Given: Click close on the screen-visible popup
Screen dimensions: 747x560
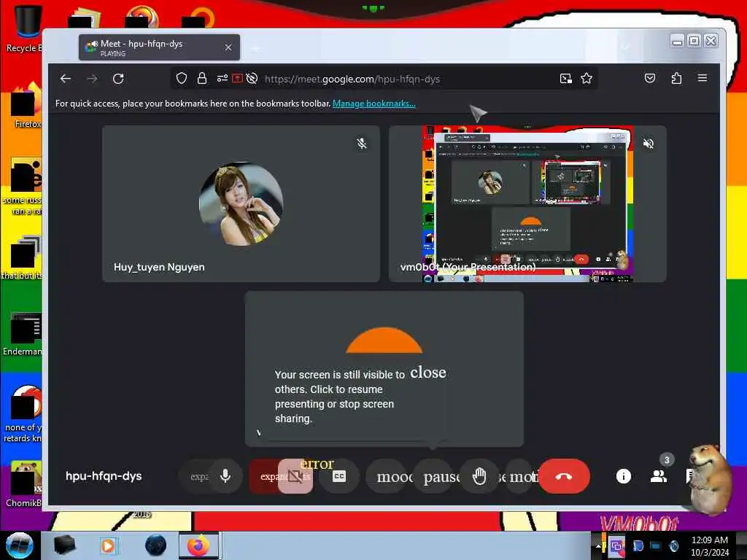Looking at the screenshot, I should (x=427, y=373).
